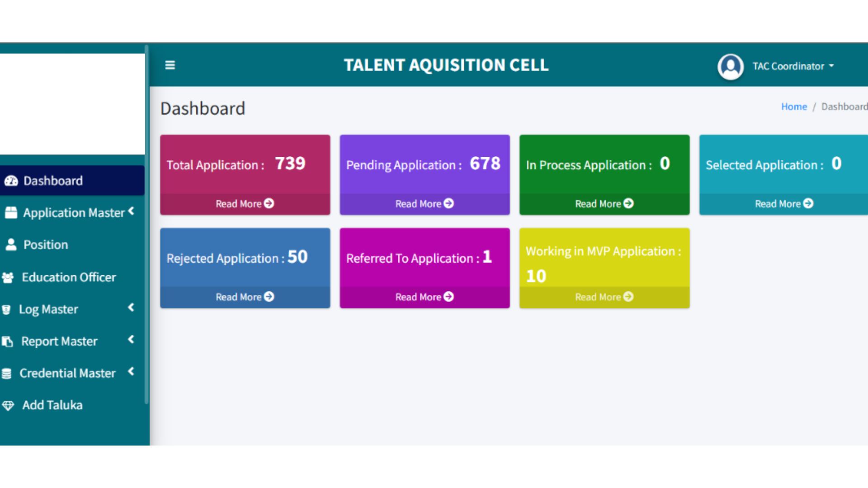Click the user avatar icon in header
The image size is (868, 488).
pos(731,66)
